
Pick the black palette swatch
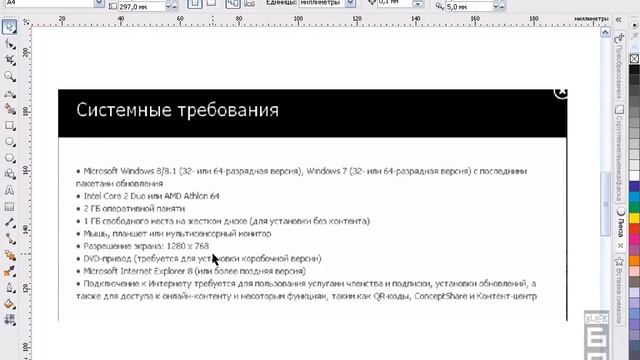coord(634,69)
